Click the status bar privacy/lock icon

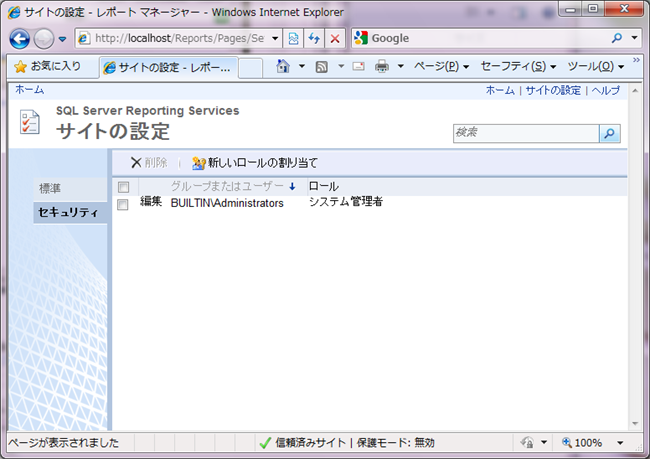click(x=527, y=442)
